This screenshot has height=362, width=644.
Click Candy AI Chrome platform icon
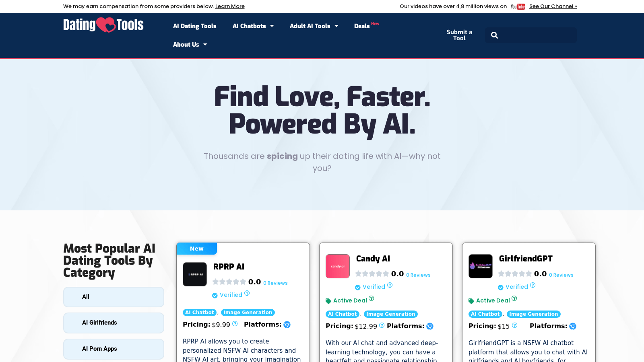(x=430, y=326)
